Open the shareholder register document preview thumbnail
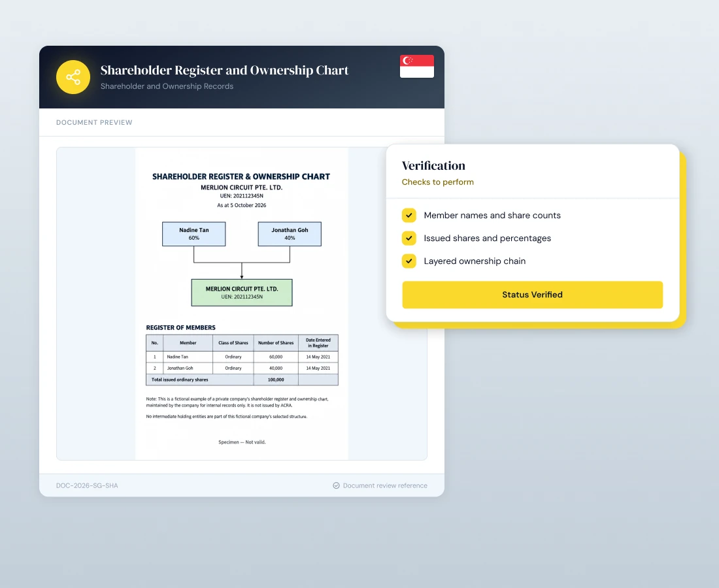Screen dimensions: 719x588 coord(242,303)
